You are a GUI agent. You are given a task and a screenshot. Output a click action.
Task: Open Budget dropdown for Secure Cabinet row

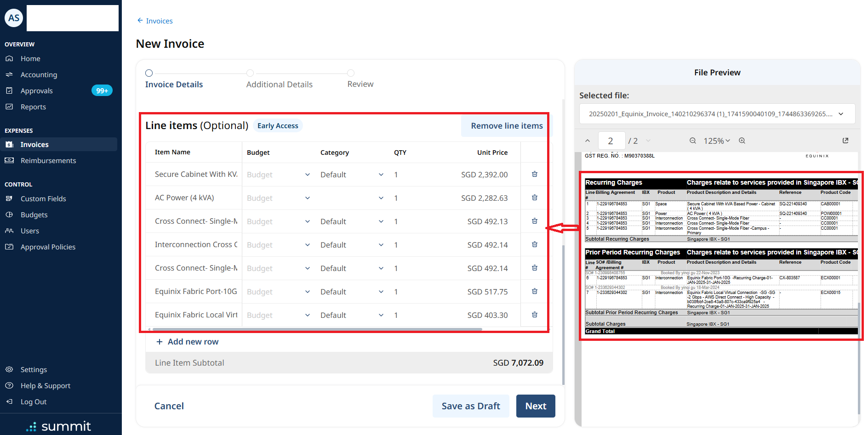tap(279, 175)
